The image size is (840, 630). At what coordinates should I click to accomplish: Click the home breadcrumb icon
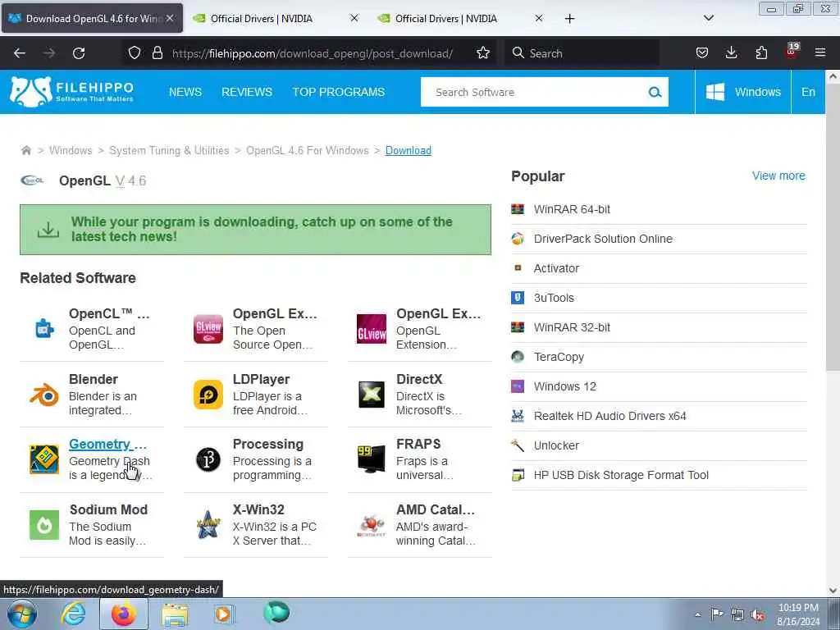[25, 151]
